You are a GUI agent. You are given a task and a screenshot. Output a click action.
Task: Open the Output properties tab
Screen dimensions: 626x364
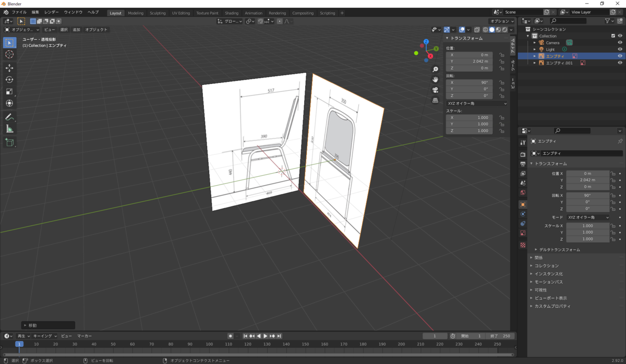[x=523, y=164]
